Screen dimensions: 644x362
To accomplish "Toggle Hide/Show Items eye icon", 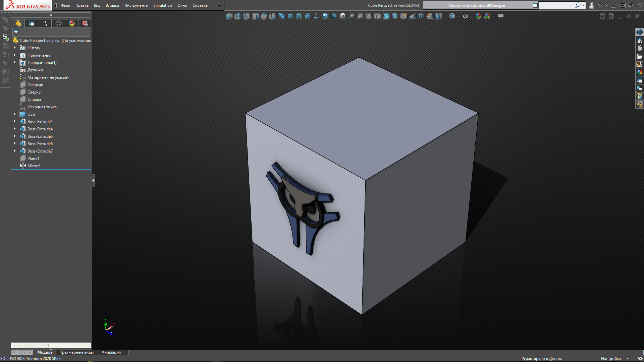I will [x=465, y=16].
